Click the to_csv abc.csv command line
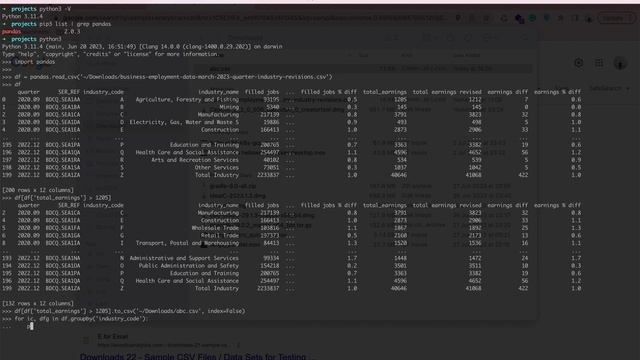 tap(124, 311)
